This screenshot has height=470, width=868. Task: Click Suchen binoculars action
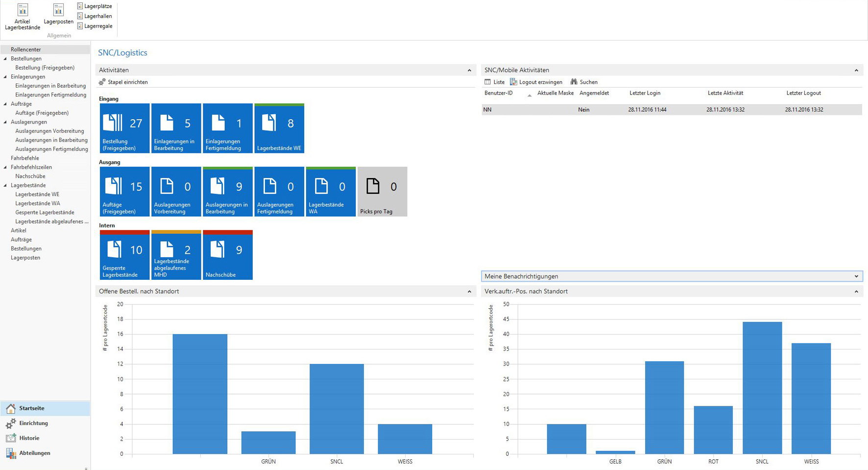[x=584, y=82]
